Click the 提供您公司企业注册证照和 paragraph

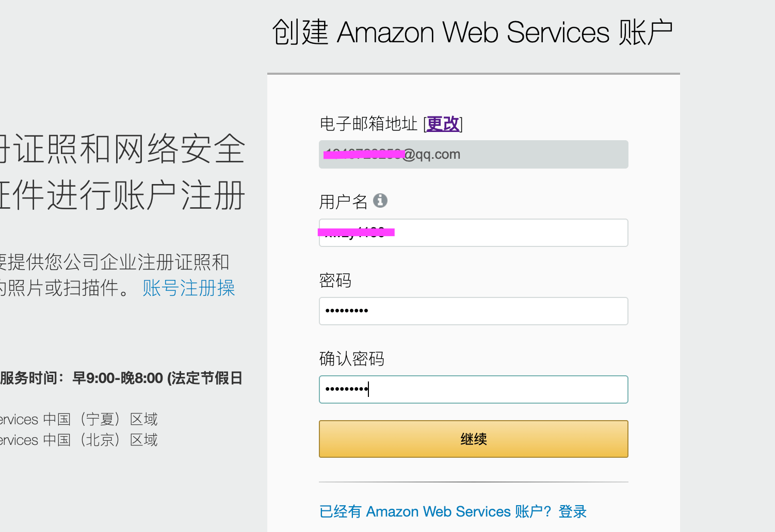click(x=115, y=262)
